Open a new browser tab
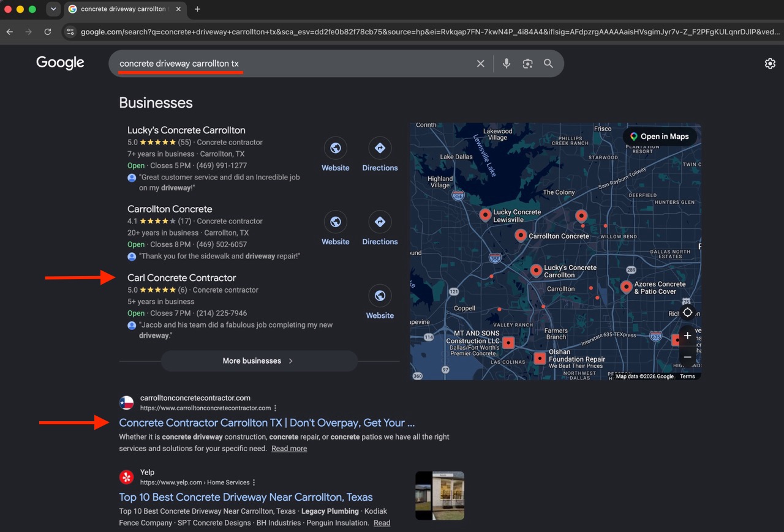Image resolution: width=784 pixels, height=532 pixels. coord(197,9)
